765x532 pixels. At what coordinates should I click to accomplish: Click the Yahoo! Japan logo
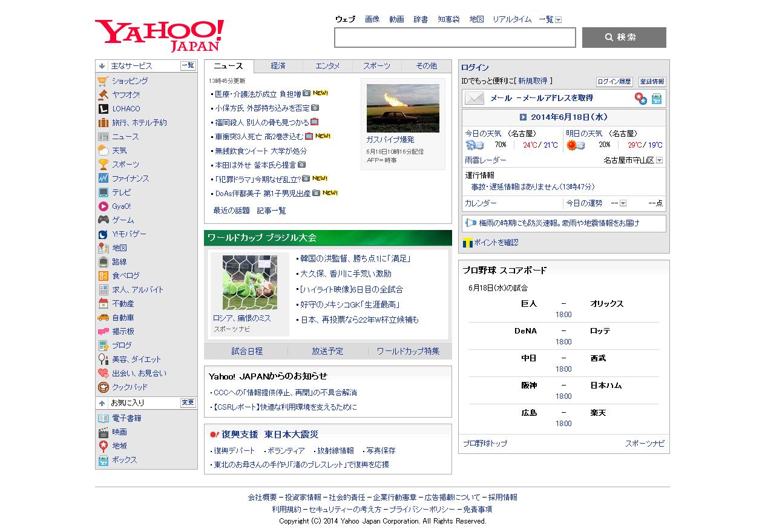pyautogui.click(x=160, y=36)
